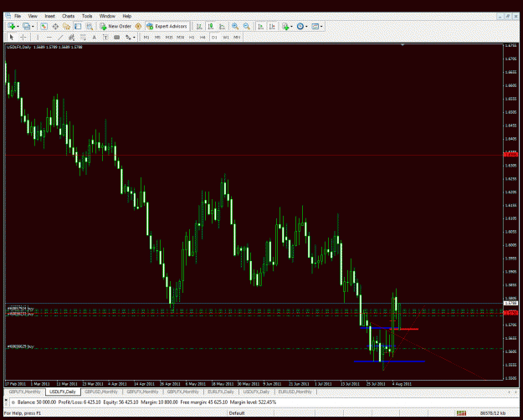
Task: Switch chart to Line Chart type
Action: point(222,26)
